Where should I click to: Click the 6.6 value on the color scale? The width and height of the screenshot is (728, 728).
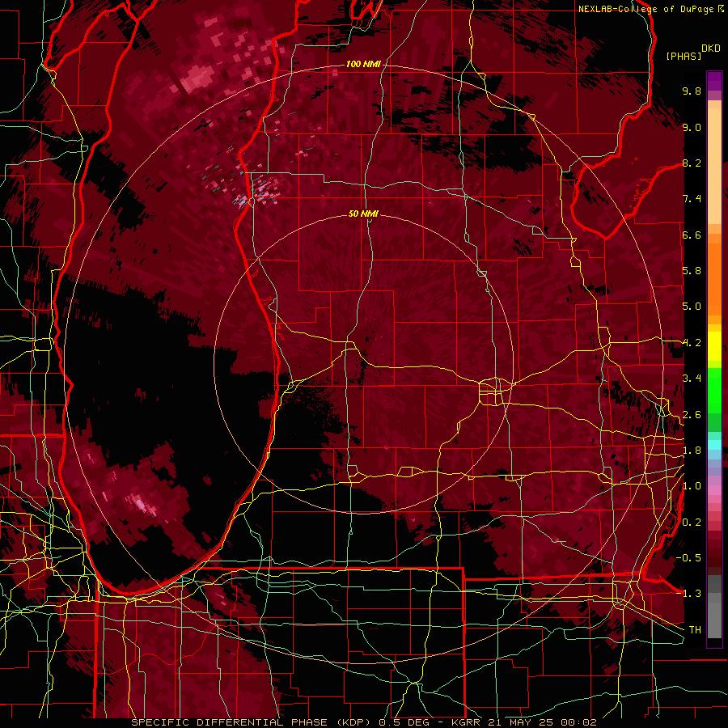coord(692,235)
